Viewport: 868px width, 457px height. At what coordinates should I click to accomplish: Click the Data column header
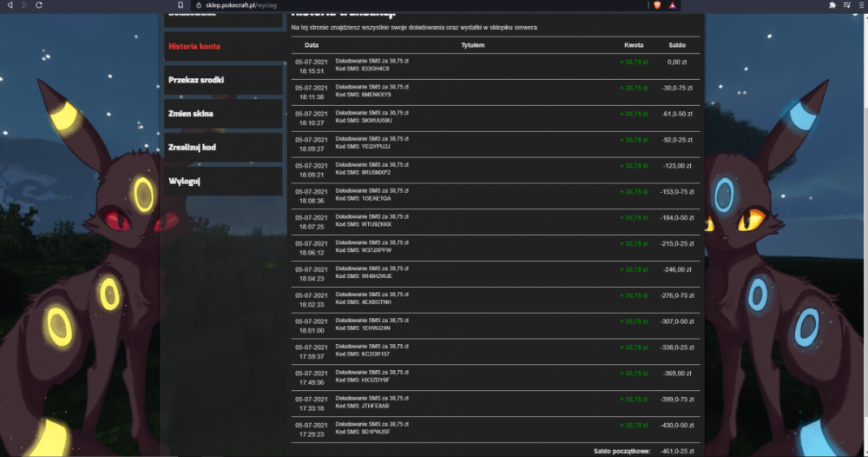pyautogui.click(x=311, y=45)
